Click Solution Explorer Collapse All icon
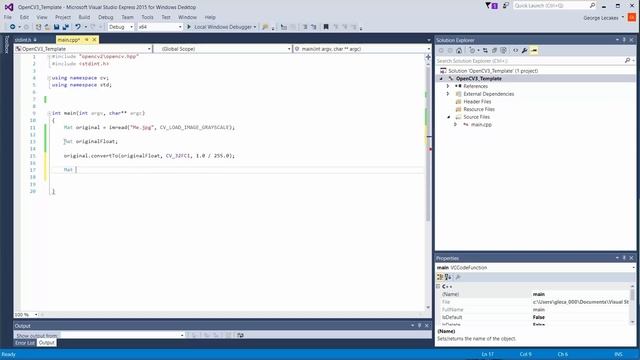Screen dimensions: 640x360 494,51
